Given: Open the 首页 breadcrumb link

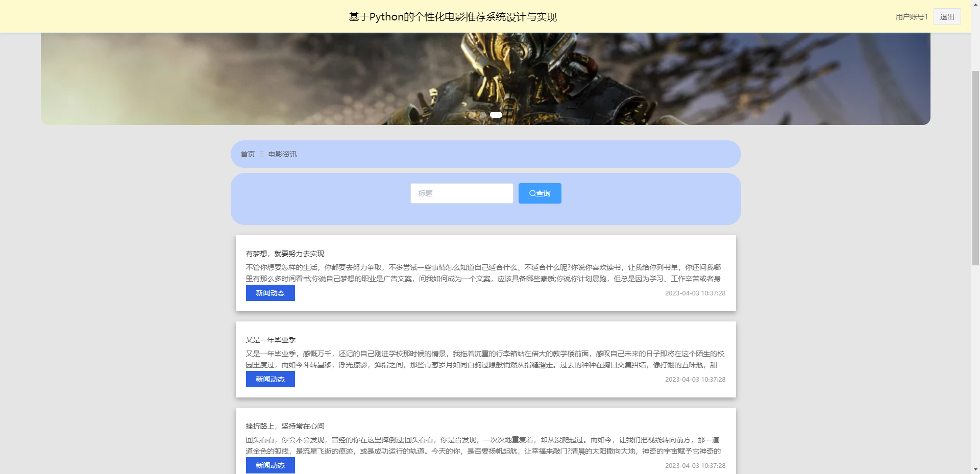Looking at the screenshot, I should click(x=248, y=154).
